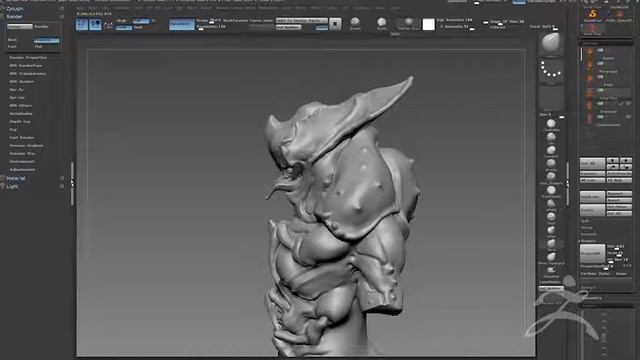Click the Rename SubTool button
Viewport: 640px width, 360px height.
(592, 174)
